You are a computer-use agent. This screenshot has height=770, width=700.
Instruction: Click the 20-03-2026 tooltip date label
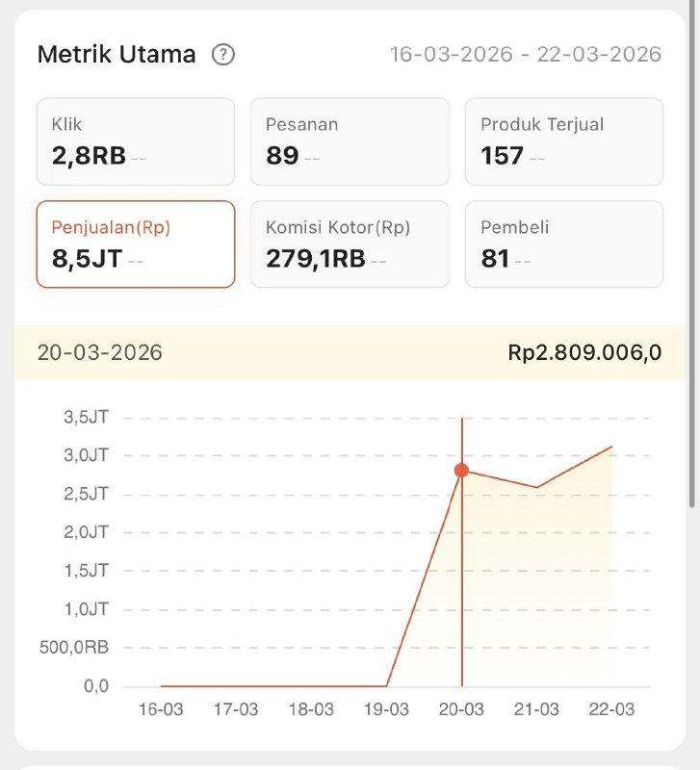pyautogui.click(x=100, y=352)
